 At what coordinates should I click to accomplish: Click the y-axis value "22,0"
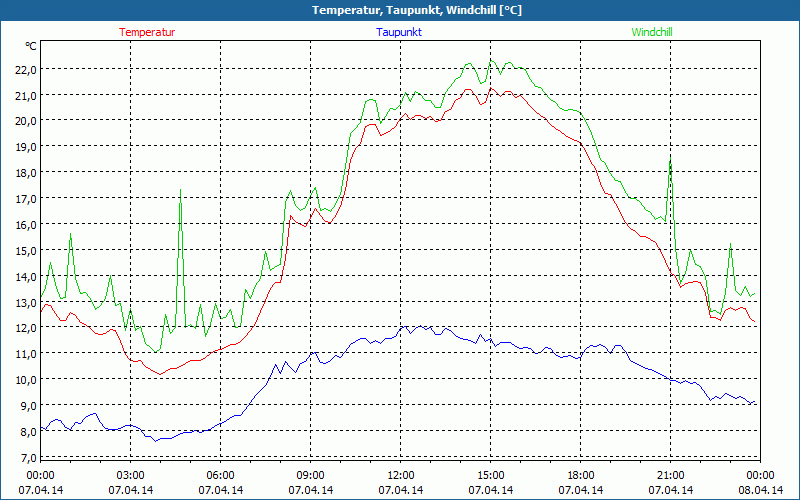[x=26, y=69]
